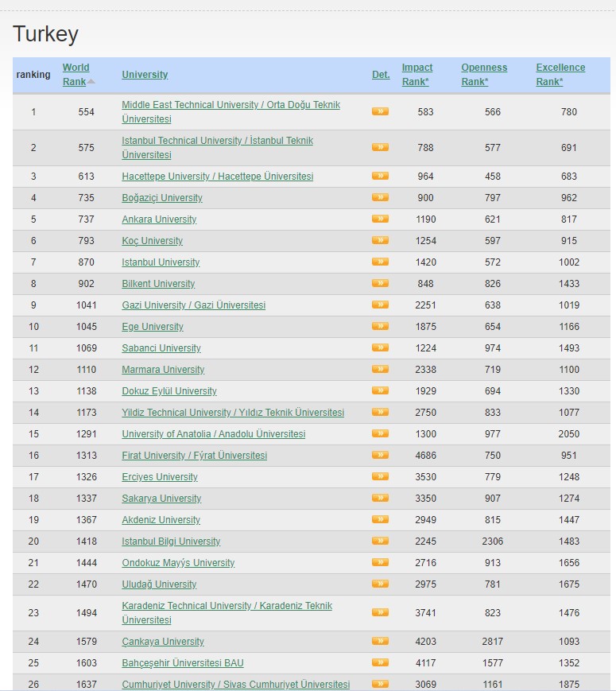Click the details icon for Çankaya University

click(x=380, y=641)
